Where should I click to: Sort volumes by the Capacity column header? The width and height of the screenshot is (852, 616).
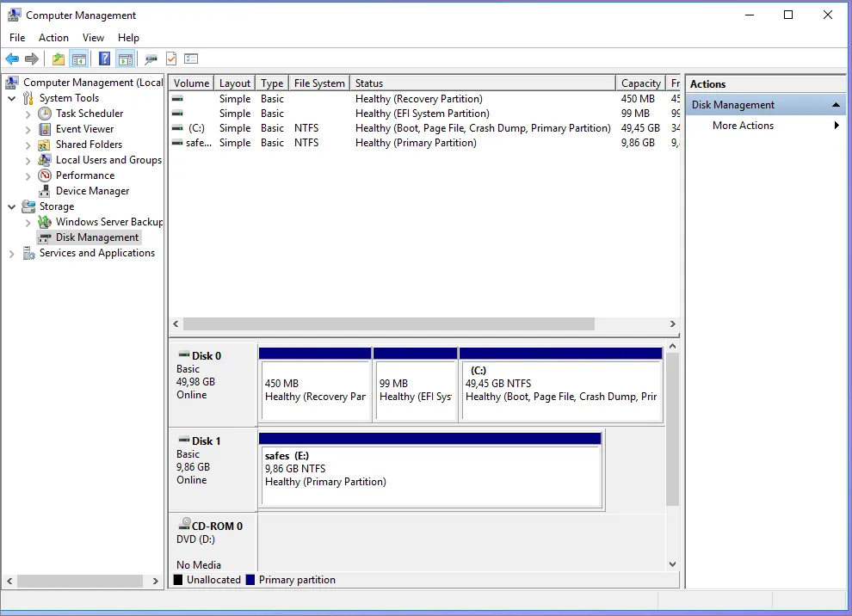tap(640, 83)
